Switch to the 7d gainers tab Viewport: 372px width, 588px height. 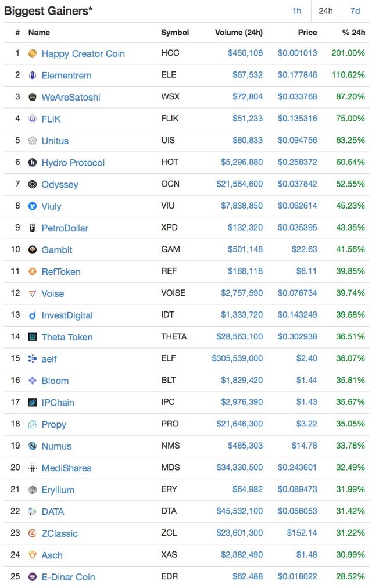click(x=355, y=11)
